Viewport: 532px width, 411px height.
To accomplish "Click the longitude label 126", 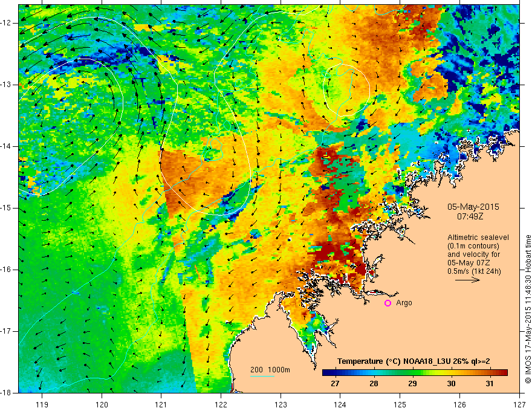I will [459, 404].
